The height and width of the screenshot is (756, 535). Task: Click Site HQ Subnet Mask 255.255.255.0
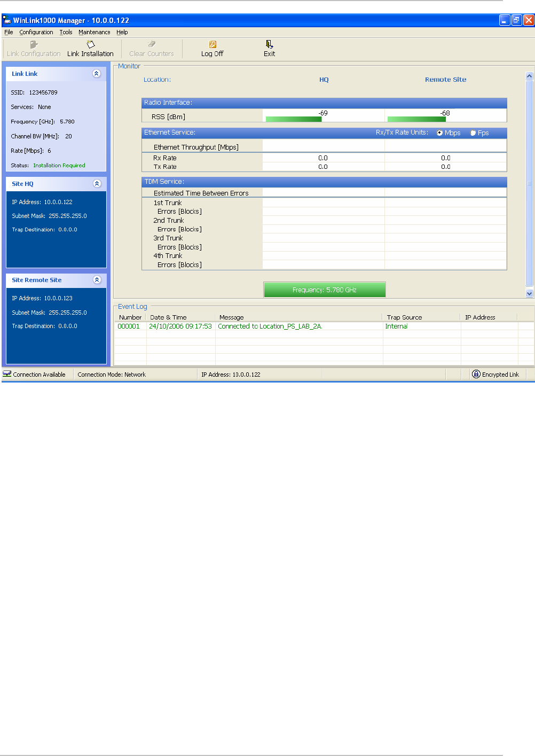(68, 216)
